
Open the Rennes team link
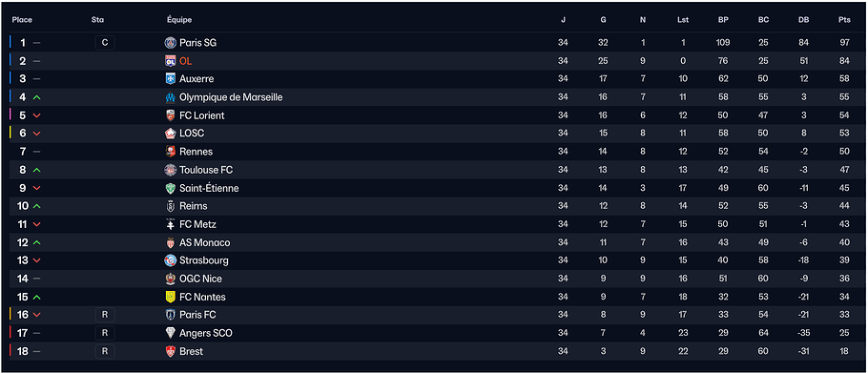click(x=196, y=152)
